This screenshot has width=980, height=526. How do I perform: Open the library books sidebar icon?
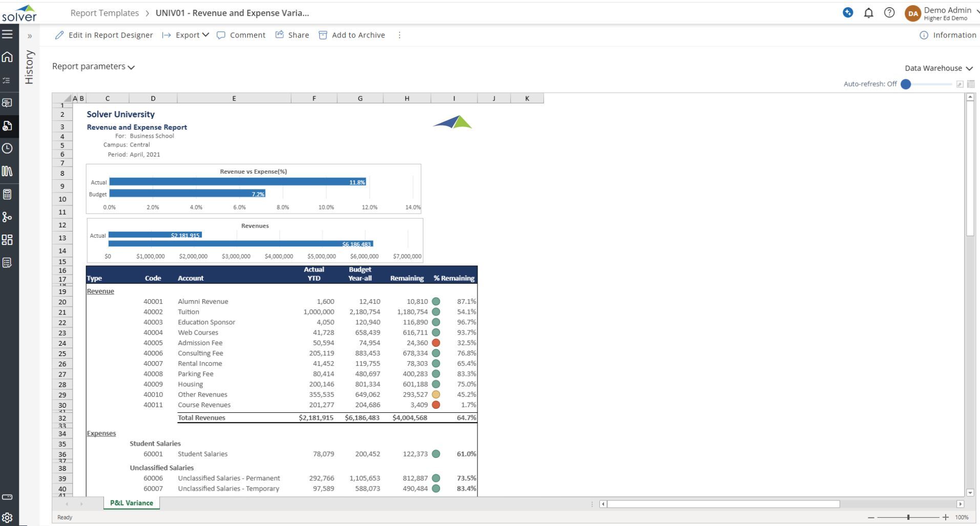[x=7, y=171]
